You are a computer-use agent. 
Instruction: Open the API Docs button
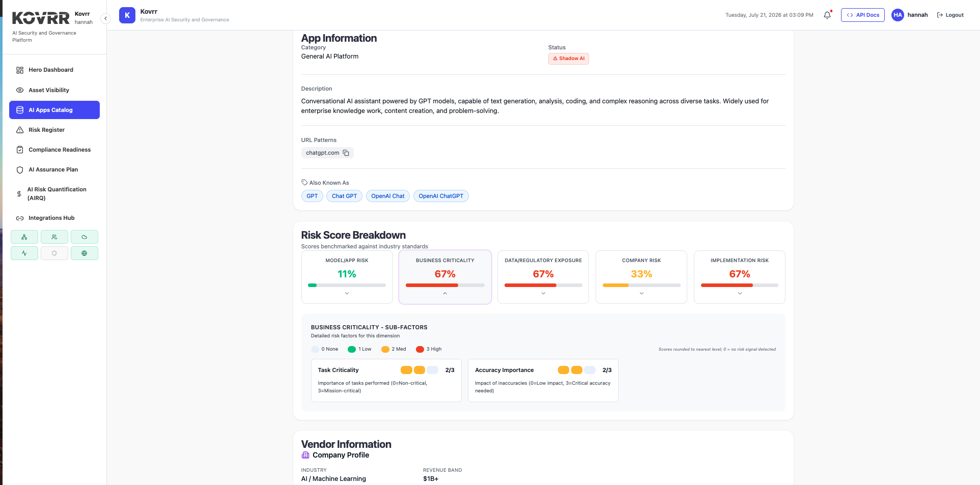[x=863, y=15]
